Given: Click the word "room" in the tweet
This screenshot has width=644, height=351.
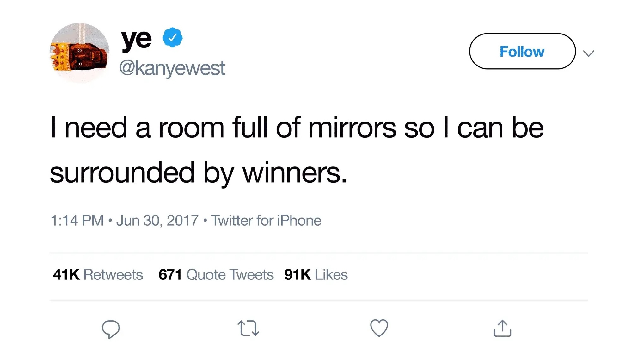Looking at the screenshot, I should point(191,128).
